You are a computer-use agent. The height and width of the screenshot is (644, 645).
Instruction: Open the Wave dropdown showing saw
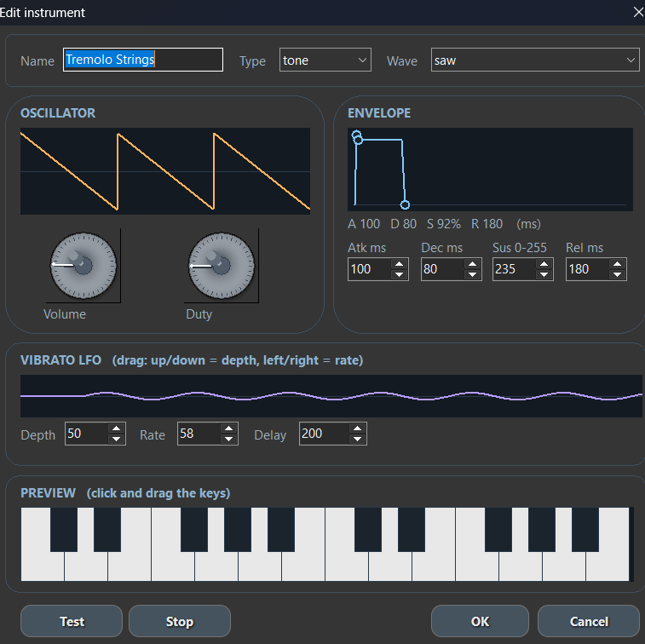(535, 60)
